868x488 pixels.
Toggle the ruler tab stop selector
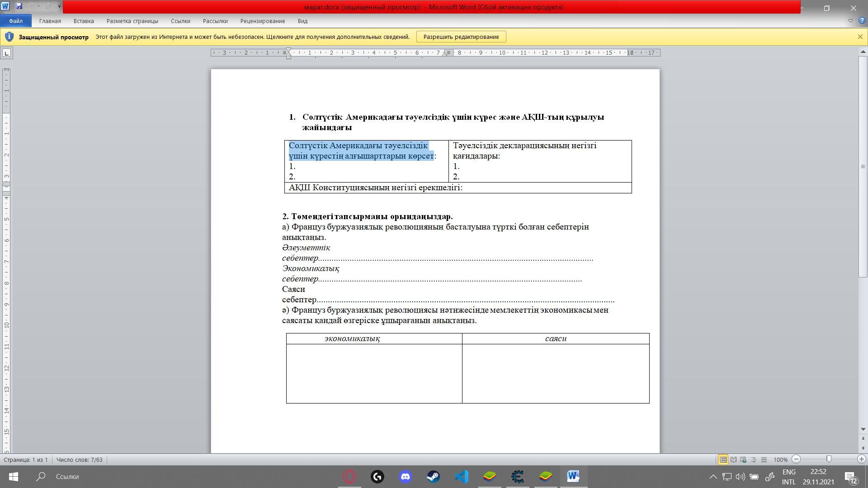tap(6, 53)
